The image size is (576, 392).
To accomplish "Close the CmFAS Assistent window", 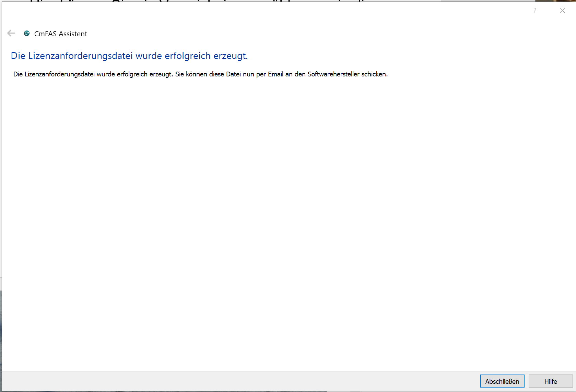I will pos(562,11).
